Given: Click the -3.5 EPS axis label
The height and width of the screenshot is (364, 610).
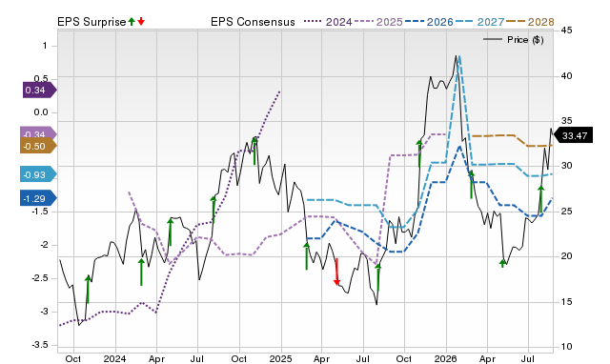Looking at the screenshot, I should pos(40,345).
